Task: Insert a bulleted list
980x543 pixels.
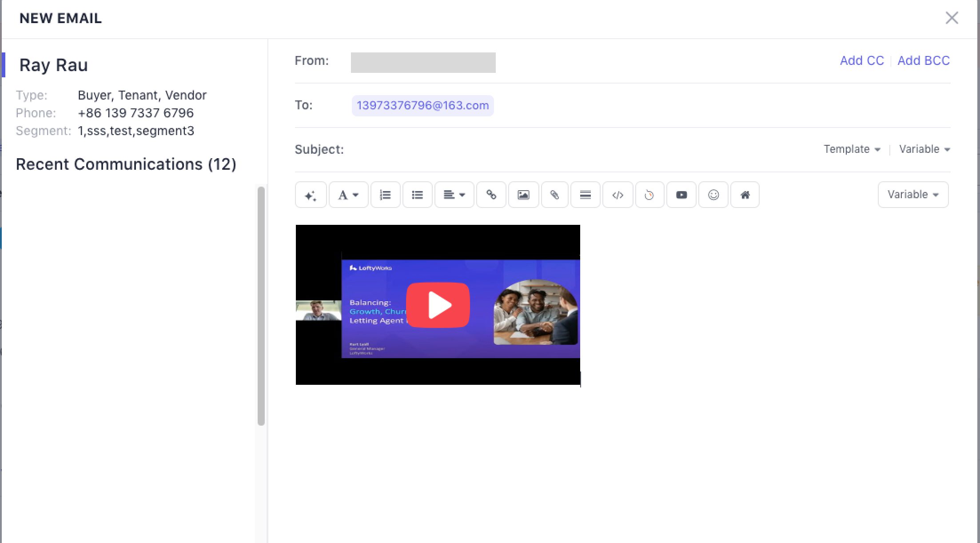Action: click(x=417, y=195)
